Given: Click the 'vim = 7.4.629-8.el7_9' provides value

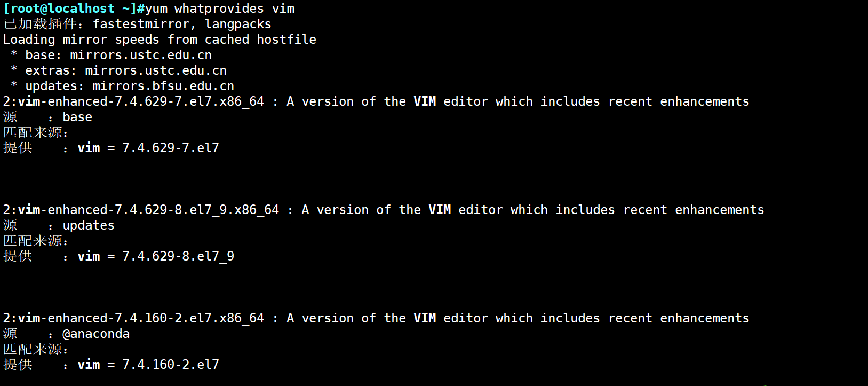Looking at the screenshot, I should pyautogui.click(x=156, y=256).
